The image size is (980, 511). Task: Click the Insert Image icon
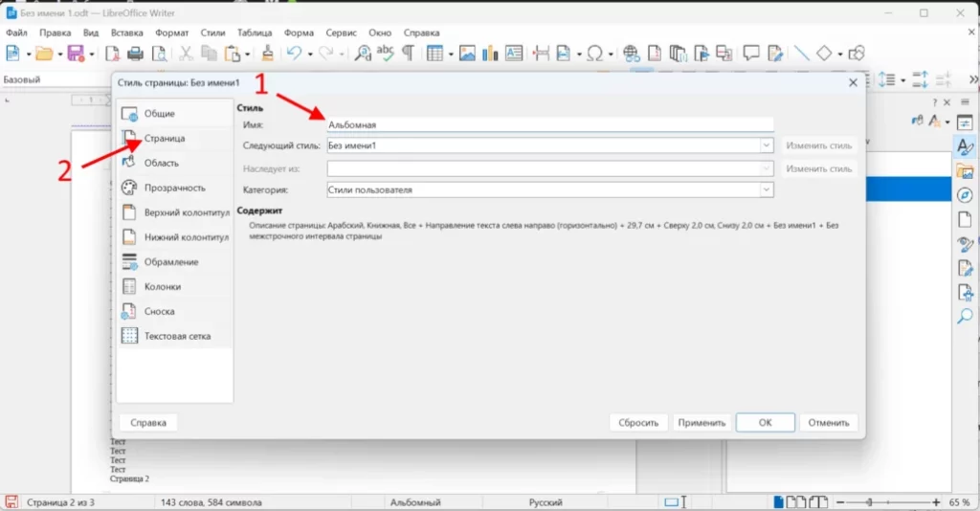(x=467, y=54)
